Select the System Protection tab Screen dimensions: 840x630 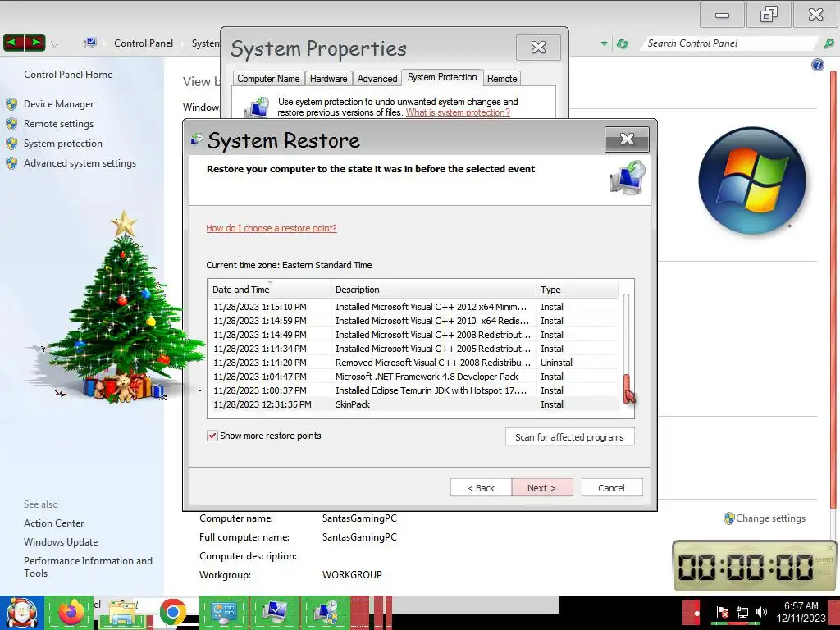(442, 77)
